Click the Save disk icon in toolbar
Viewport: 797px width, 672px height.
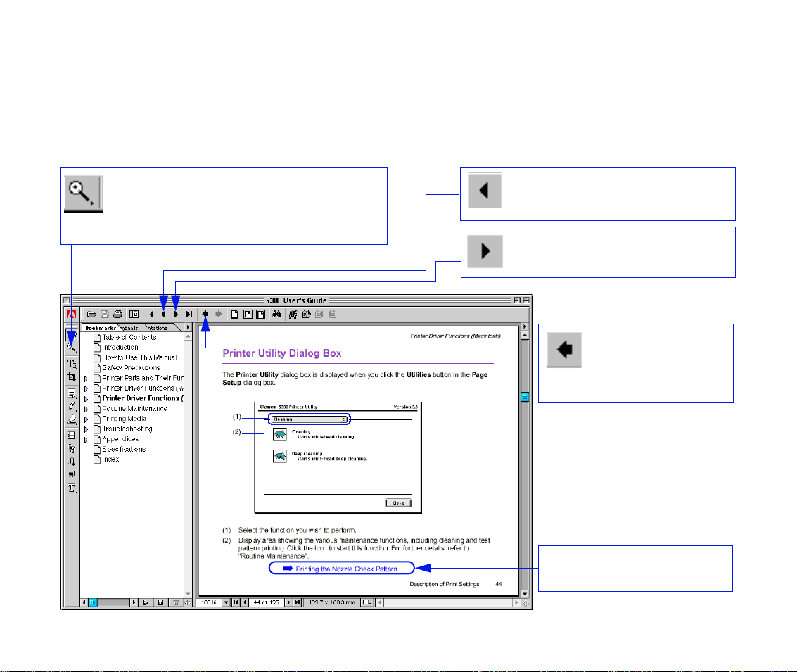[105, 314]
